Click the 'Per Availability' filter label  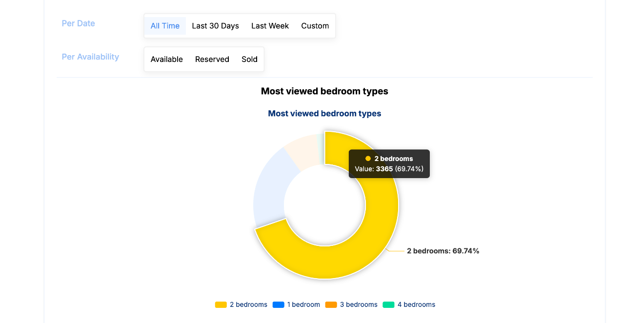90,57
